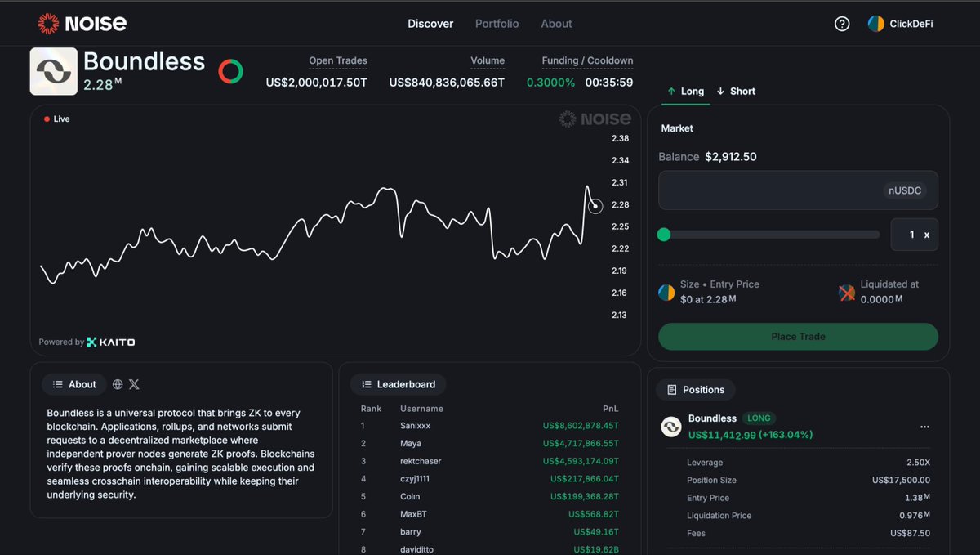This screenshot has height=555, width=980.
Task: Switch to the Short trade tab
Action: (x=736, y=91)
